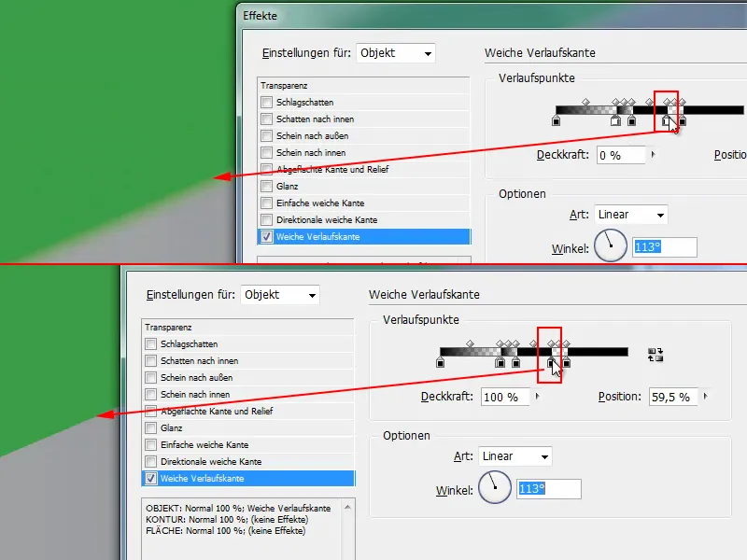Select the white second gradient stop in upper dialog
Screen dimensions: 747x560
(x=615, y=121)
